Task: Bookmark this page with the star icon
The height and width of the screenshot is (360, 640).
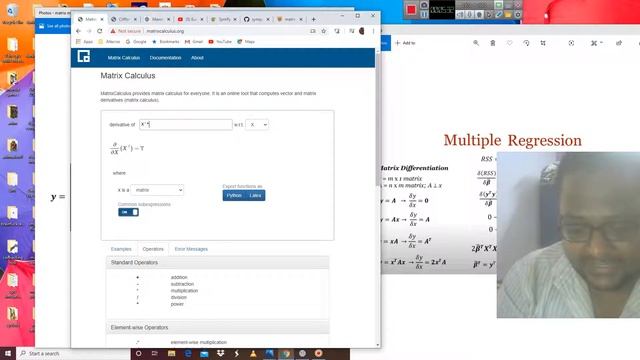Action: [x=324, y=31]
